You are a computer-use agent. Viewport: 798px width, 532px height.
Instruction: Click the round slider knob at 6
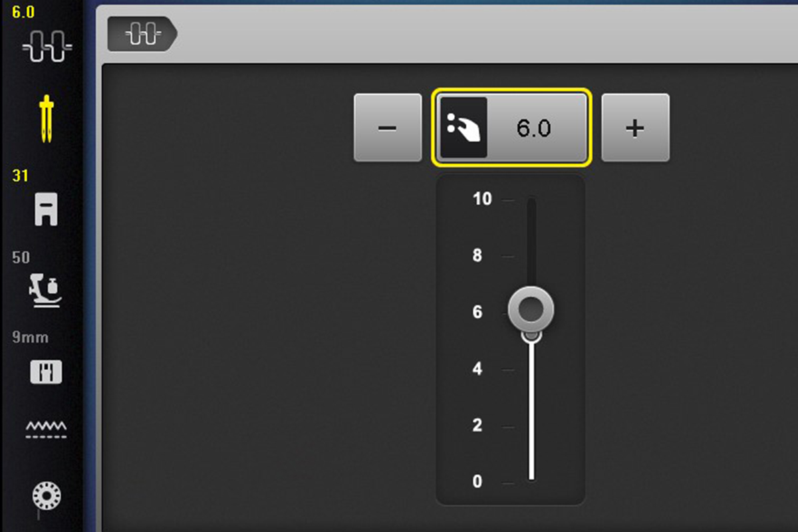[531, 309]
